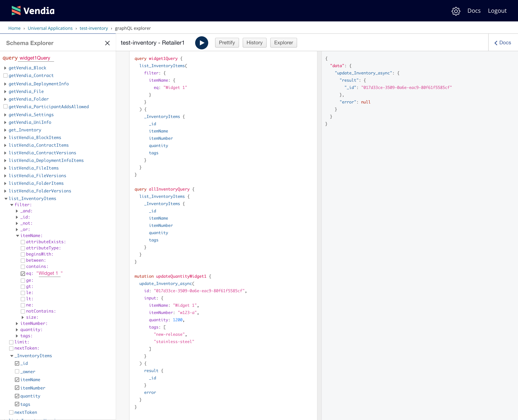The width and height of the screenshot is (518, 420).
Task: Expand the size: node
Action: coord(22,317)
